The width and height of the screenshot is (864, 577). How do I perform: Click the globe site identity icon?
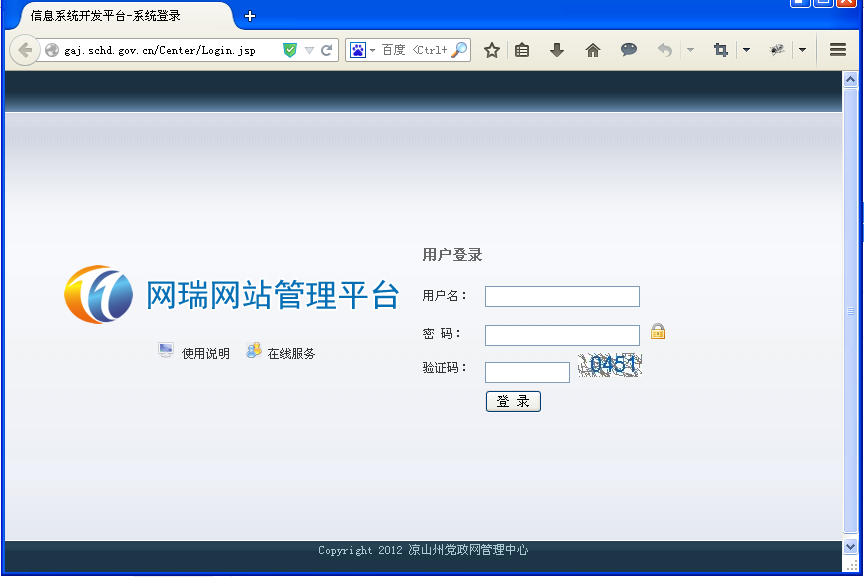[x=52, y=50]
